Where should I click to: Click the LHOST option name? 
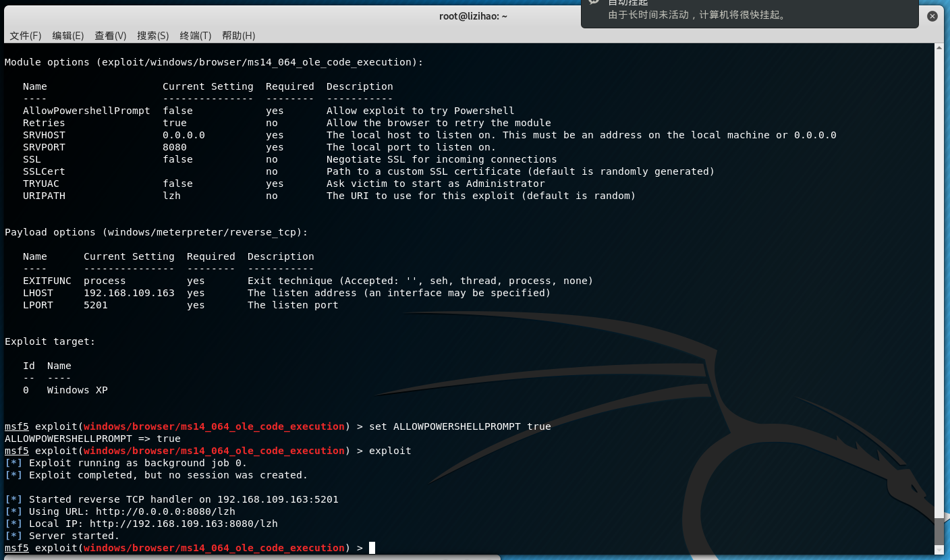(x=38, y=293)
